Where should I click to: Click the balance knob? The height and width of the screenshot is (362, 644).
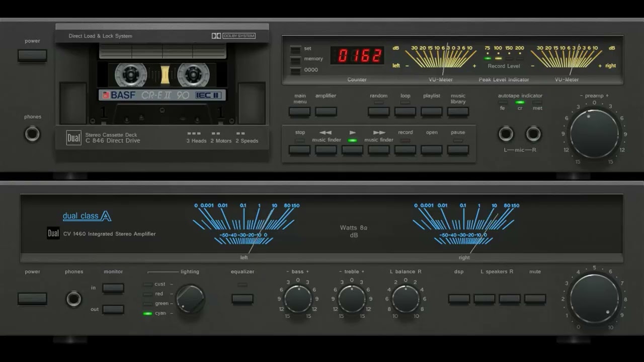(406, 299)
